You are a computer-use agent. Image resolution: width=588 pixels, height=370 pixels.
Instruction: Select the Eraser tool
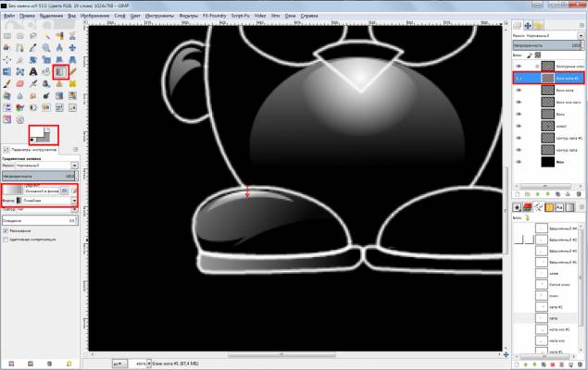point(20,84)
